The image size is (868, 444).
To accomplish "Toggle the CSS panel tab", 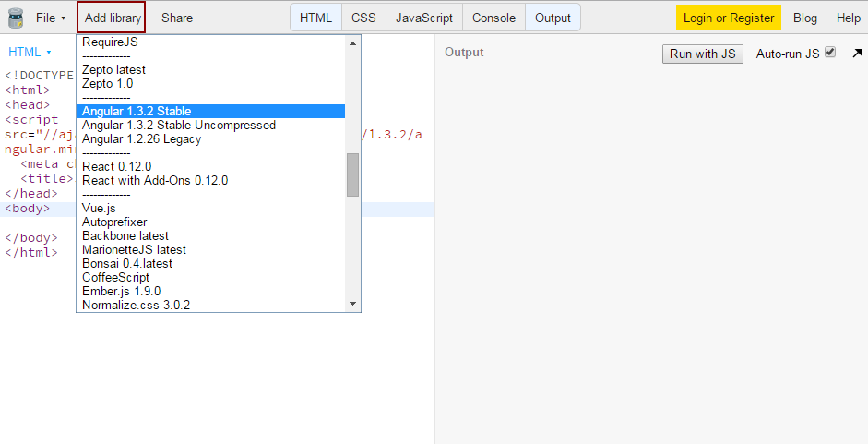I will tap(363, 18).
